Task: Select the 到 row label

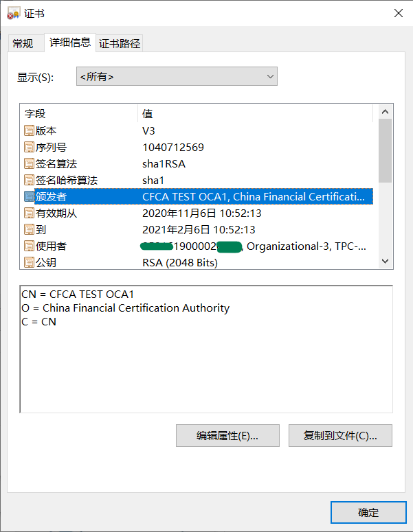Action: (41, 229)
